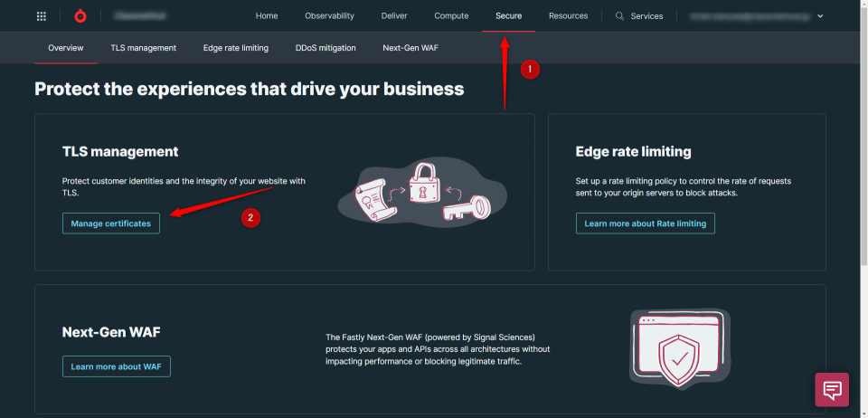Open the live chat support icon
This screenshot has width=868, height=418.
[x=832, y=389]
